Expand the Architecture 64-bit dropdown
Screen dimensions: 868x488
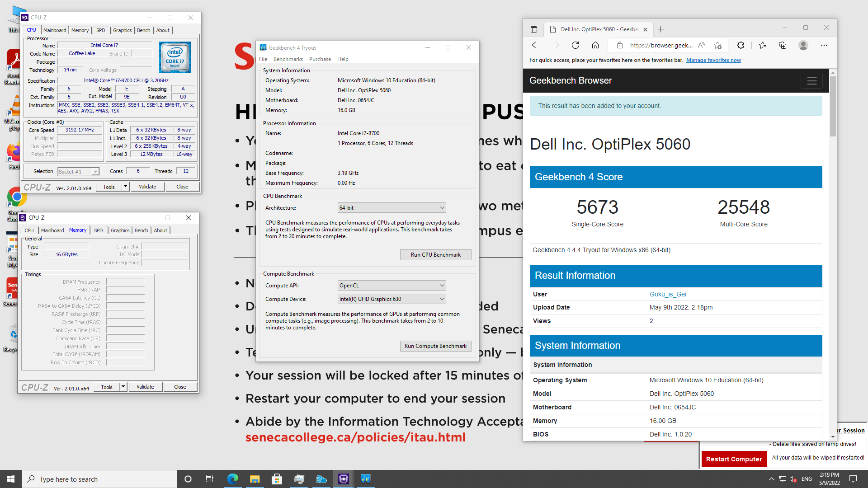pyautogui.click(x=392, y=208)
